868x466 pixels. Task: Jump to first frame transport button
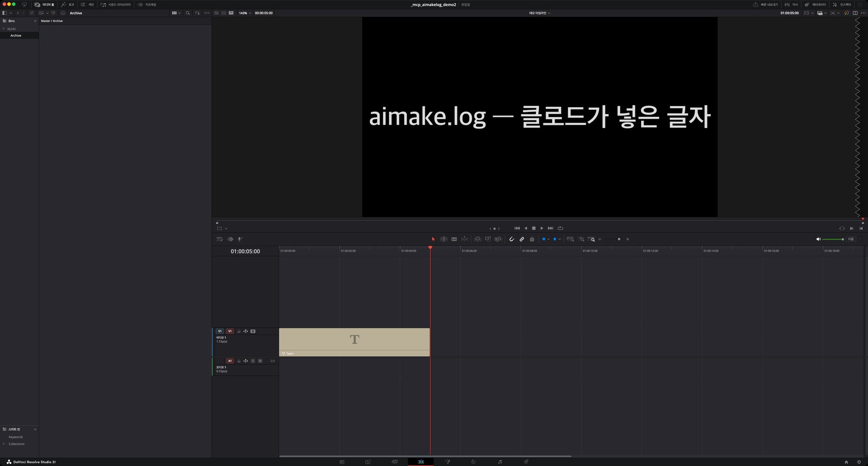coord(517,228)
